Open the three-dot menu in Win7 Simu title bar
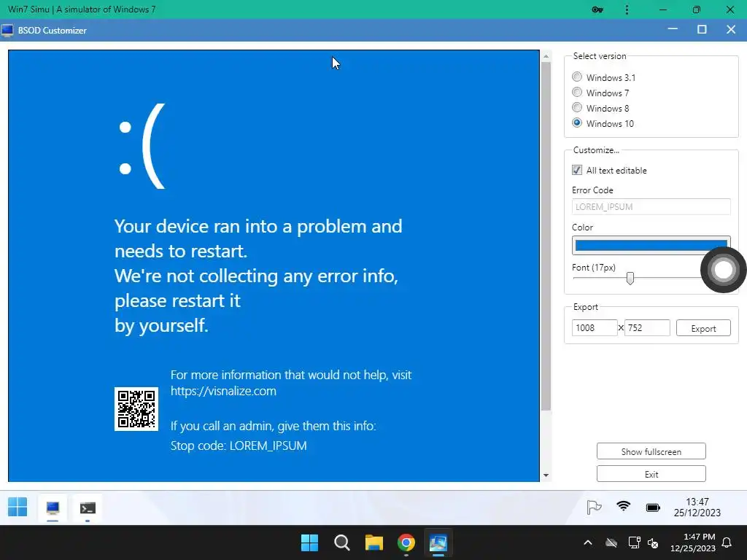Screen dimensions: 747x560 627,9
